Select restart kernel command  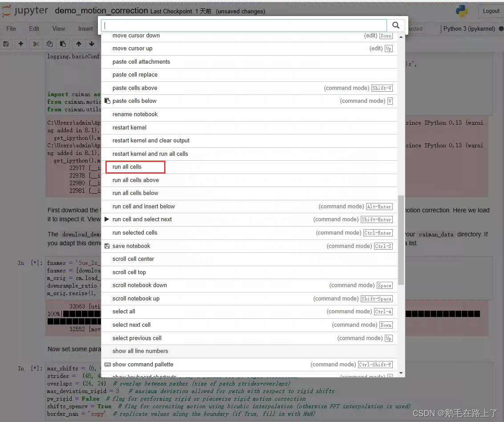[249, 128]
